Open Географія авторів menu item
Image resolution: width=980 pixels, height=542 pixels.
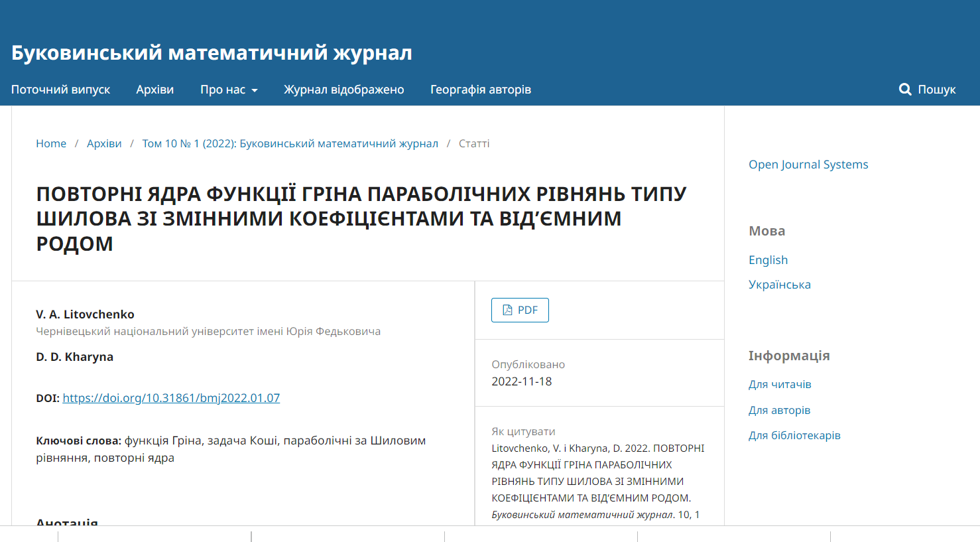click(x=481, y=90)
